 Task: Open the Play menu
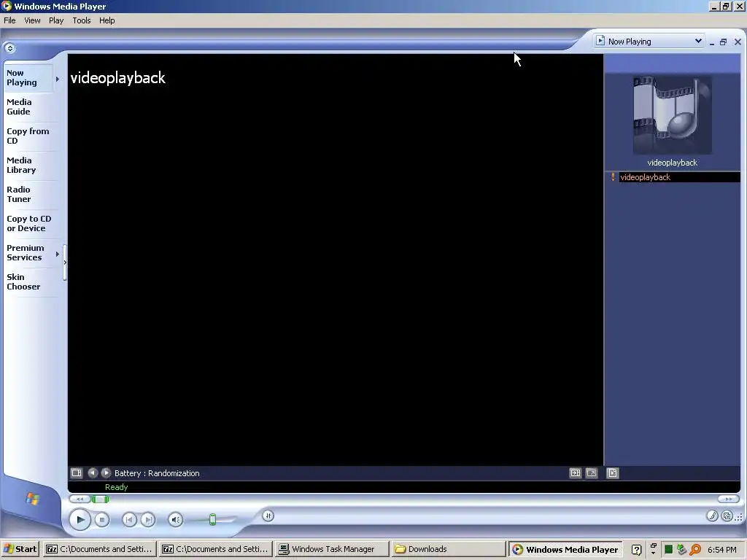click(56, 20)
